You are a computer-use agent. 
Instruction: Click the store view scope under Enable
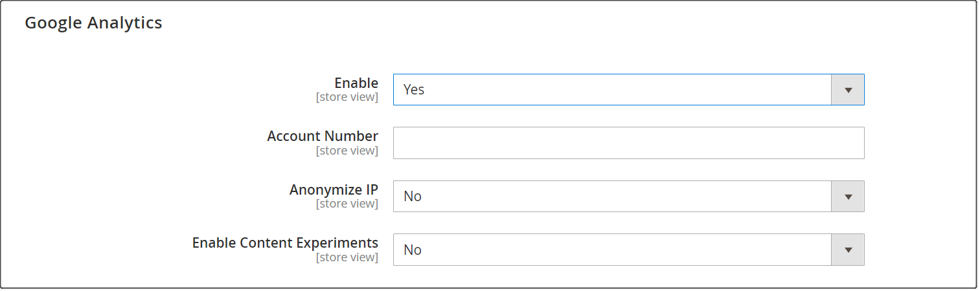point(347,98)
